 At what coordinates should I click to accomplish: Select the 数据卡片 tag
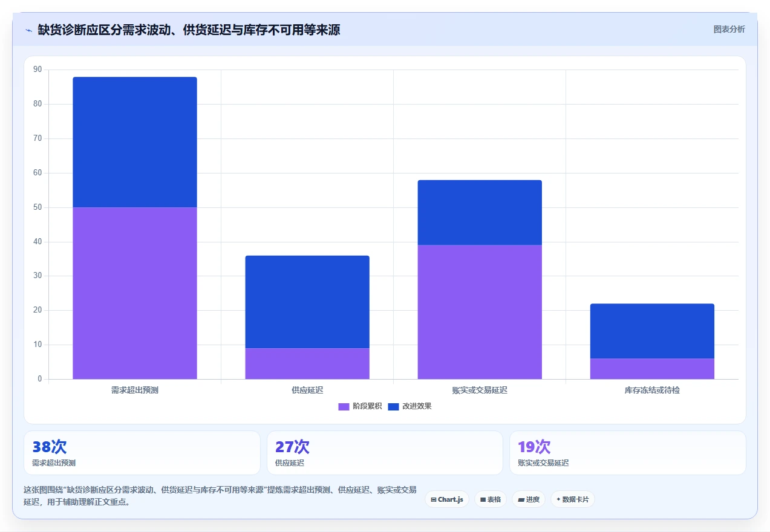[573, 499]
